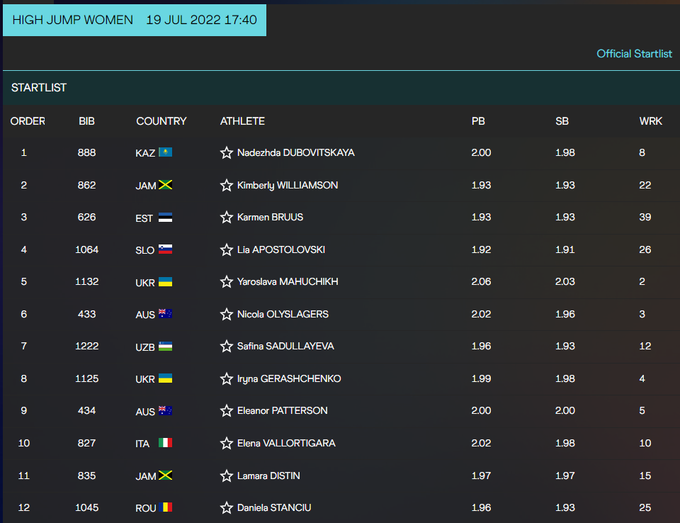680x523 pixels.
Task: Click star icon beside Lia Apostolovski
Action: coord(226,250)
